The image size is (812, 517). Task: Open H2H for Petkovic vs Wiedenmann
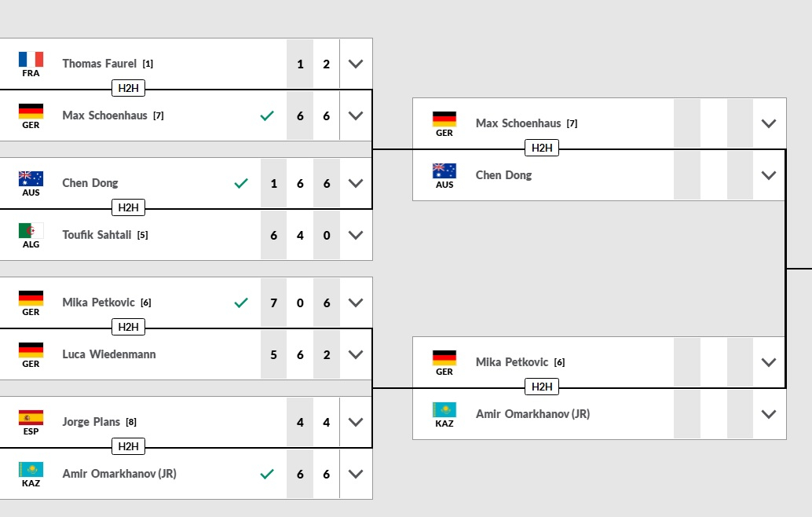[x=129, y=327]
